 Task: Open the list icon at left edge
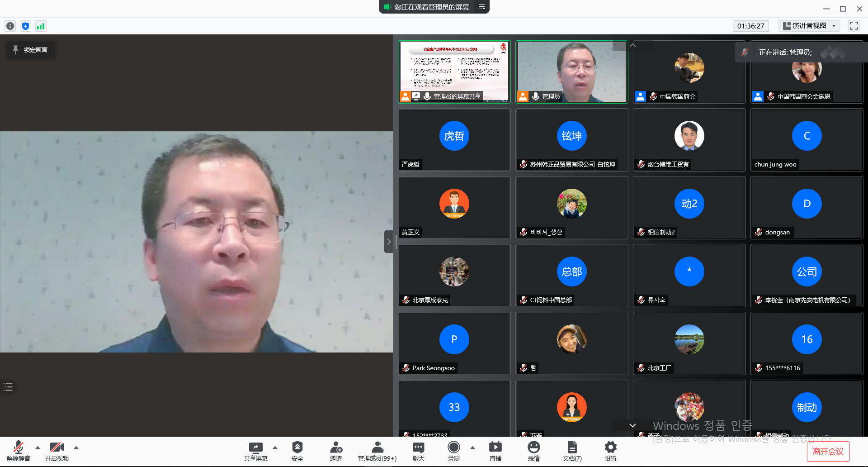pos(8,387)
